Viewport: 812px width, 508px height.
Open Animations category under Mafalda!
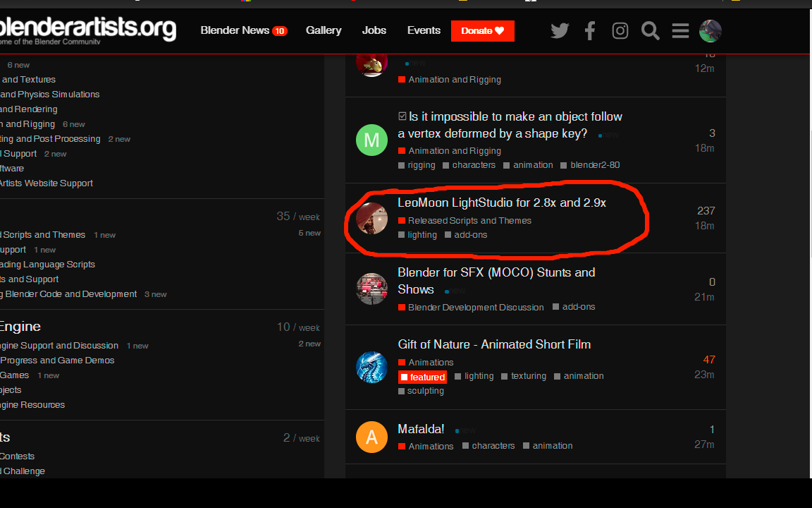click(x=426, y=447)
